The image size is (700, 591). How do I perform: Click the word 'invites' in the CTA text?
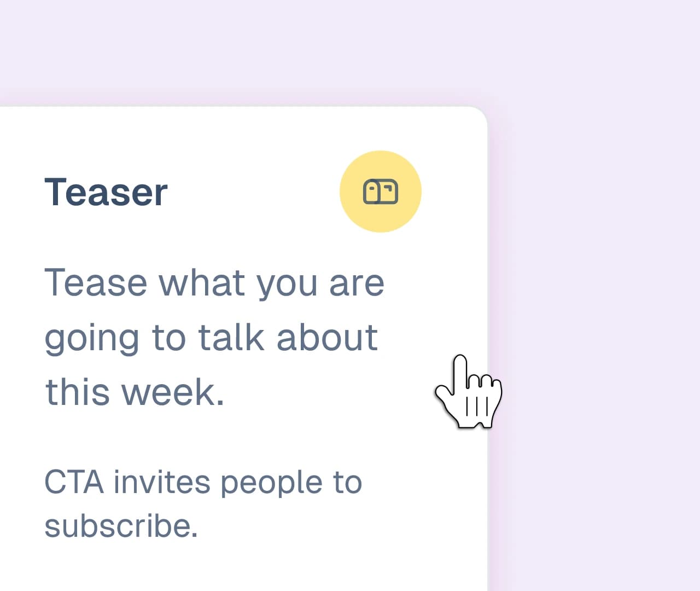[162, 483]
